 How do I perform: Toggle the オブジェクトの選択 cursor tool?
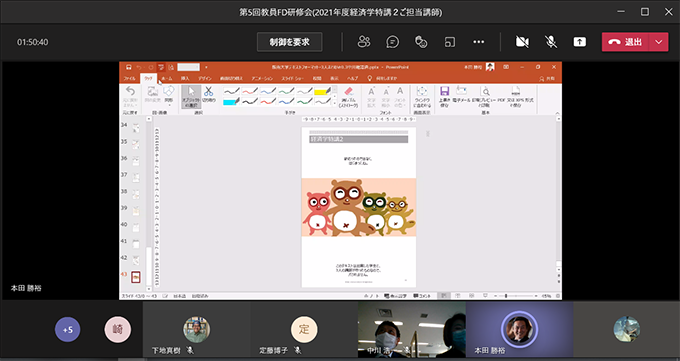click(x=191, y=97)
